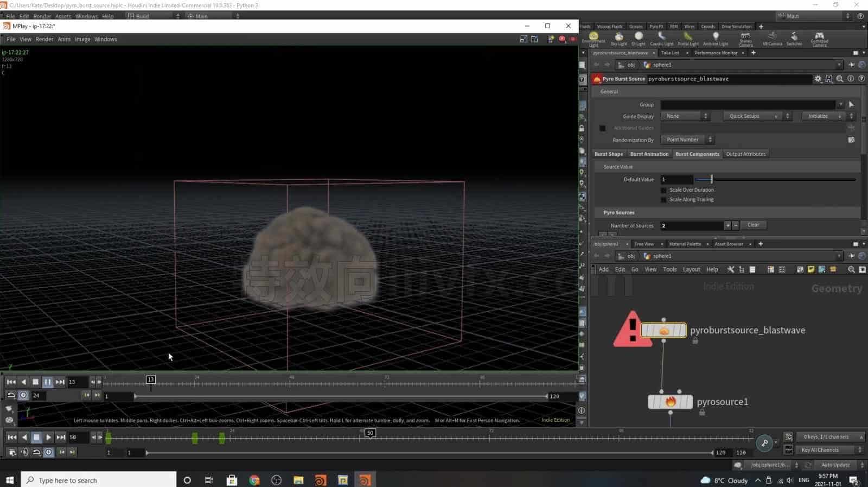Open the Main desktop dropdown at top right
This screenshot has width=868, height=487.
click(814, 16)
